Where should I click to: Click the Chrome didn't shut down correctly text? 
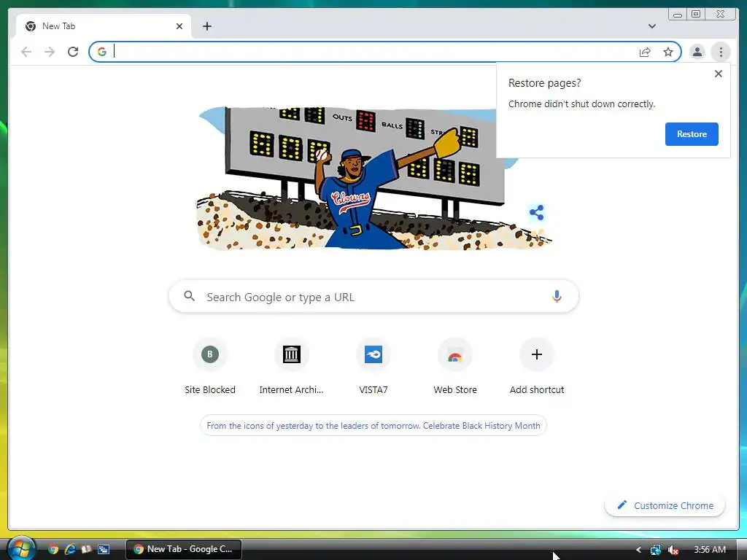581,104
